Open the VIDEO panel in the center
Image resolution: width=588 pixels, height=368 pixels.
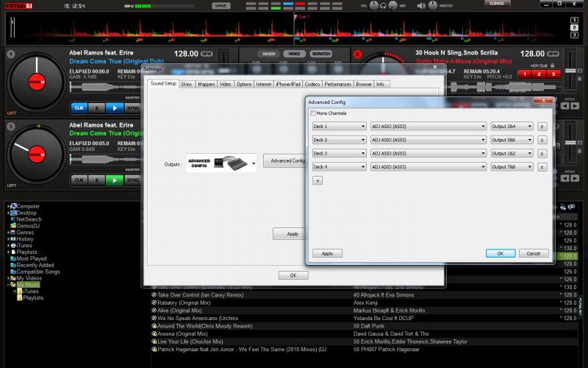pos(295,54)
